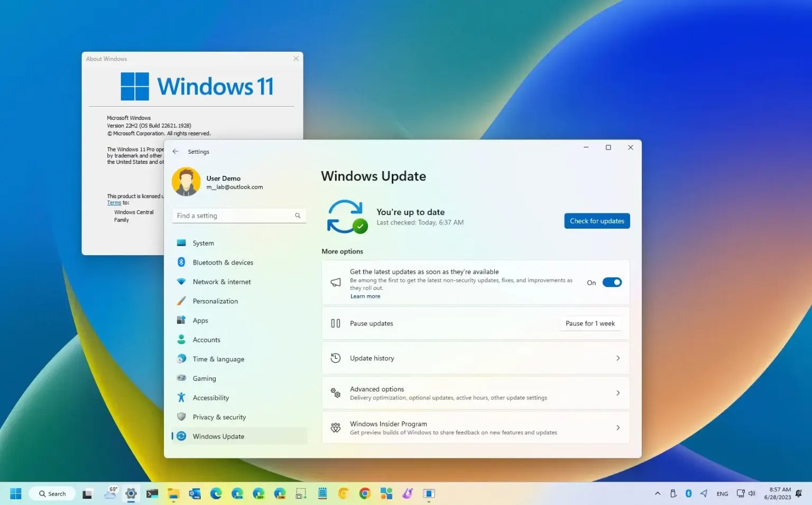Go to Privacy & security settings

point(239,417)
